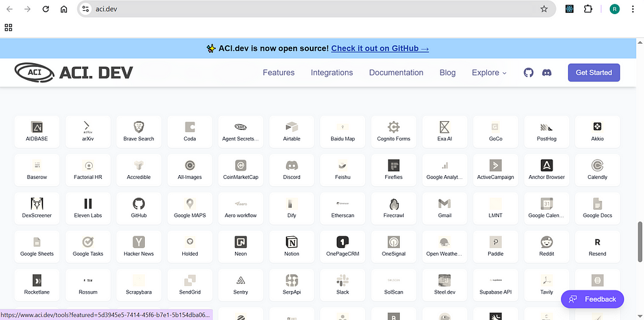Open the Blog nav item
The width and height of the screenshot is (644, 320).
[x=448, y=73]
